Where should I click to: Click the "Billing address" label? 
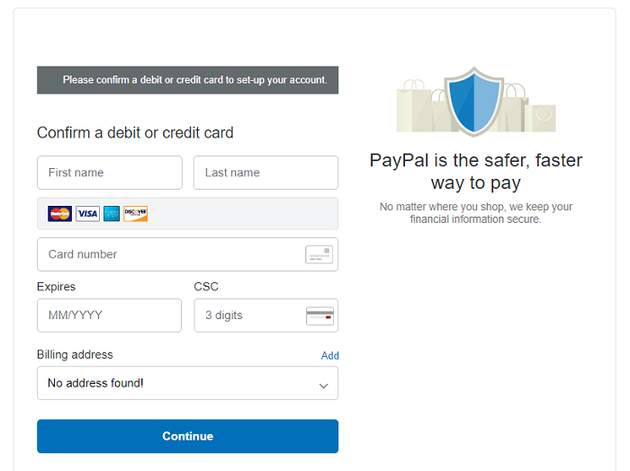[x=75, y=355]
